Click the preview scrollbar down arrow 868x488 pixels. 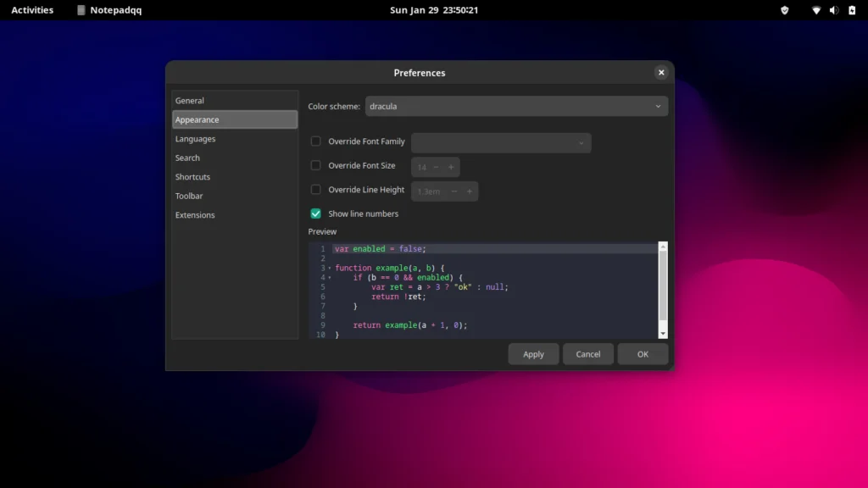coord(663,334)
